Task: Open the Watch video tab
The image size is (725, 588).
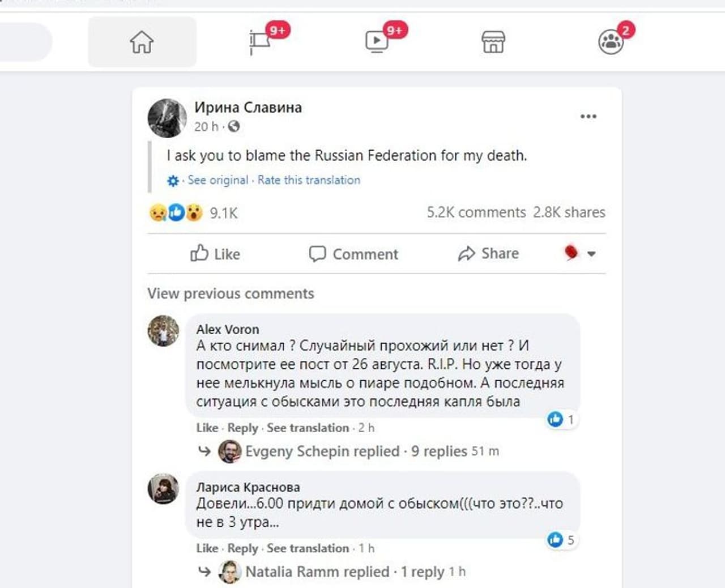Action: point(377,42)
